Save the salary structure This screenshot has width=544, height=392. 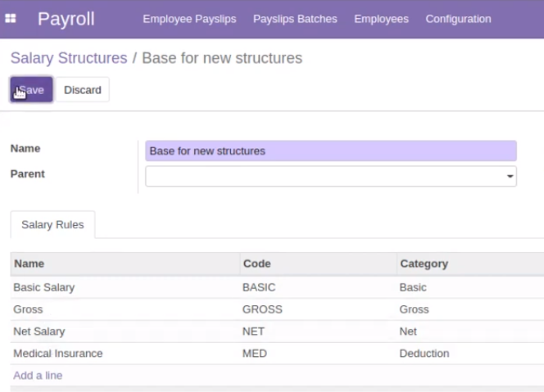point(31,90)
